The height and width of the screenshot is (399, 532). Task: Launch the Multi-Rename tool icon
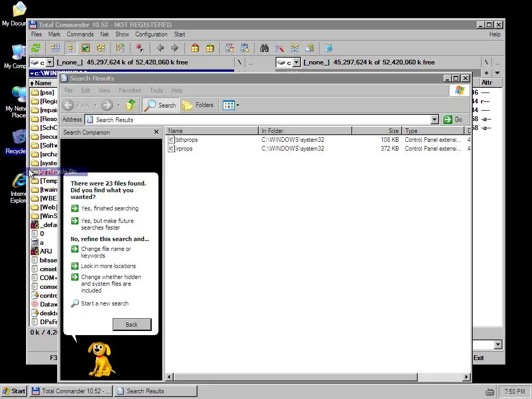[x=279, y=48]
